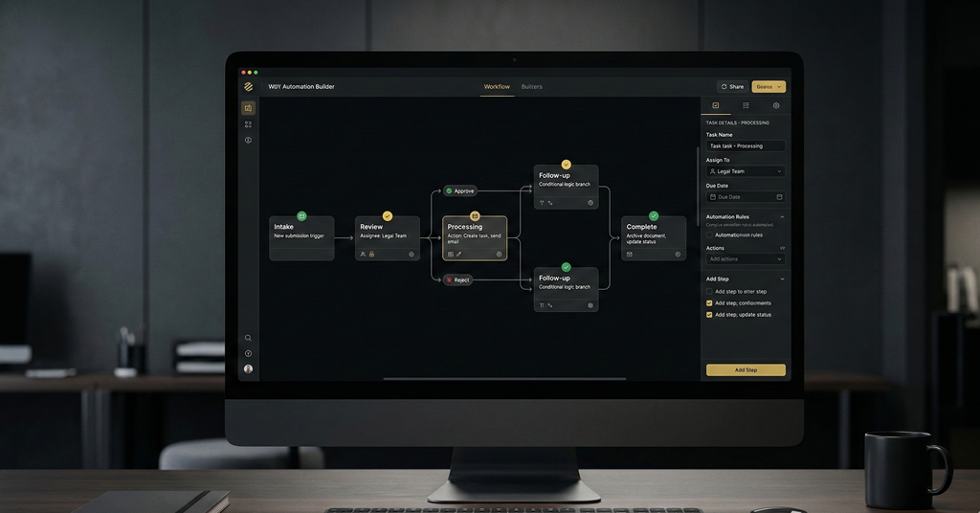The image size is (980, 513).
Task: Click the mail badge on Processing node
Action: click(x=475, y=216)
